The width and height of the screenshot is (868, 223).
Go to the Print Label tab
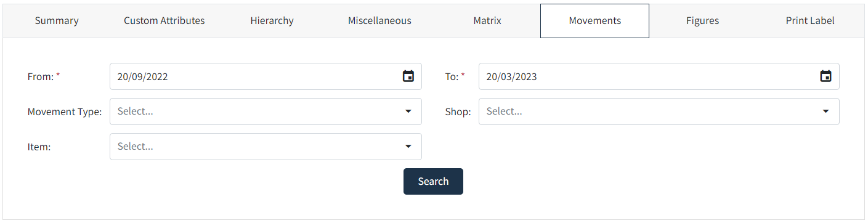(x=810, y=21)
